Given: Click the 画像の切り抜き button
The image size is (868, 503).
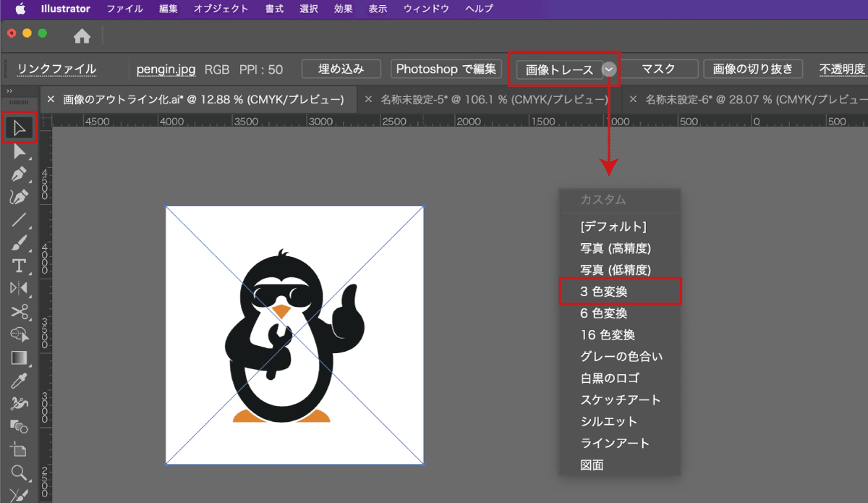Looking at the screenshot, I should pos(752,69).
